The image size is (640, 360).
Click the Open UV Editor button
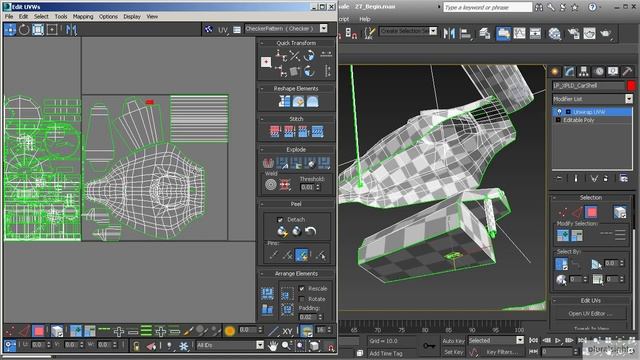pyautogui.click(x=590, y=313)
